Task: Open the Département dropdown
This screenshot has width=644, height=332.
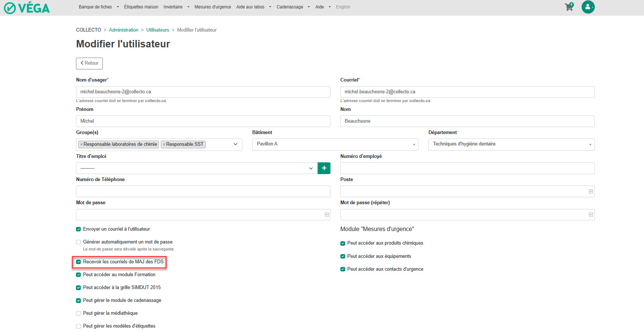Action: [x=511, y=144]
